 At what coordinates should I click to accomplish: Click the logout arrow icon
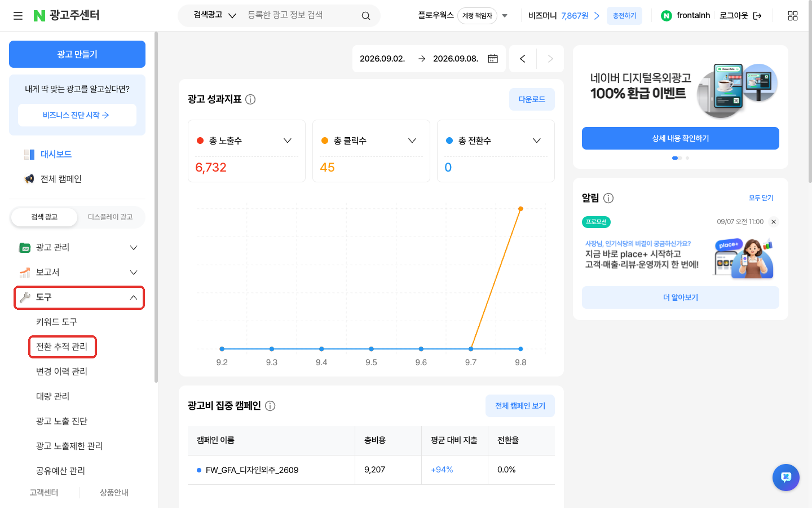point(757,16)
